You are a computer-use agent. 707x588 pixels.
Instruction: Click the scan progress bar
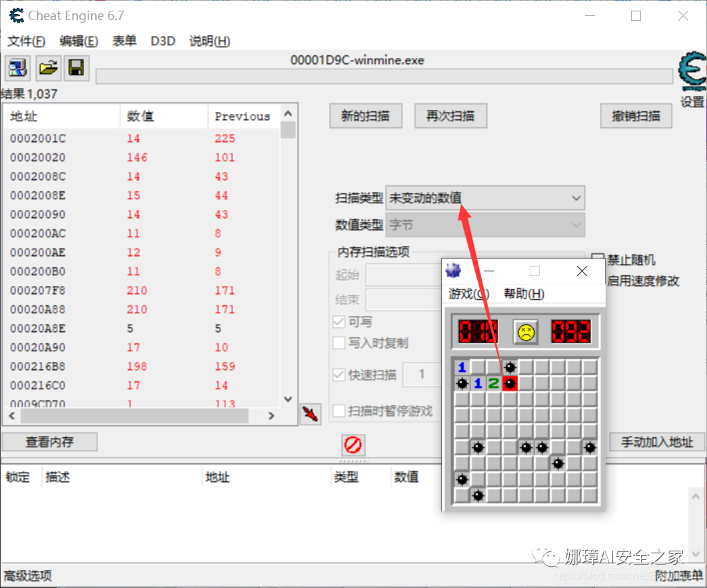click(x=384, y=76)
